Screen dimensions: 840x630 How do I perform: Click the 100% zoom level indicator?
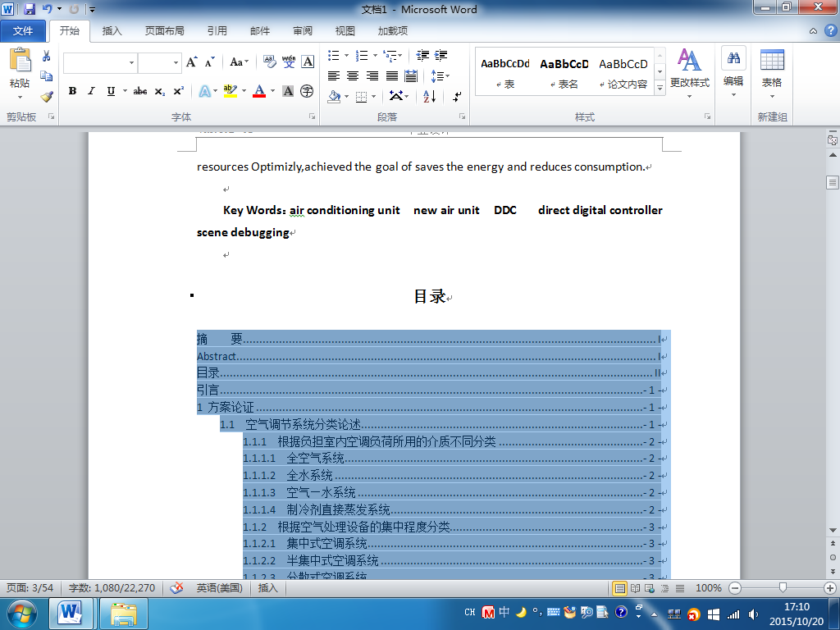pos(708,588)
